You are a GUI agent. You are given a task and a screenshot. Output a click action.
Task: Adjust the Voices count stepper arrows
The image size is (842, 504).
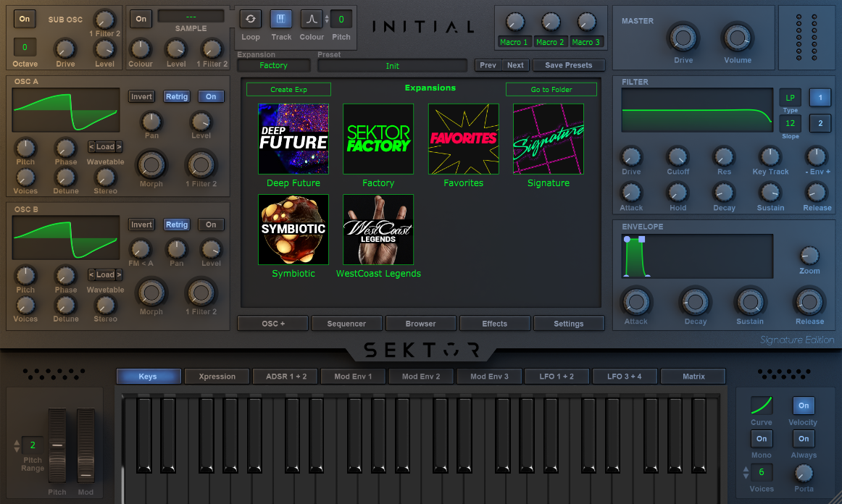pyautogui.click(x=746, y=472)
